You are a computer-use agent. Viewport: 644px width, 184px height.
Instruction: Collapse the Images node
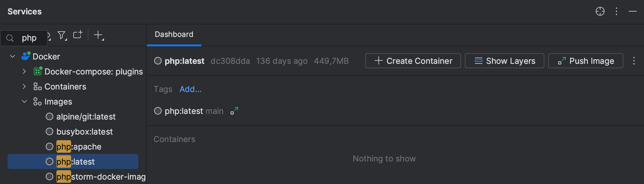[x=24, y=101]
